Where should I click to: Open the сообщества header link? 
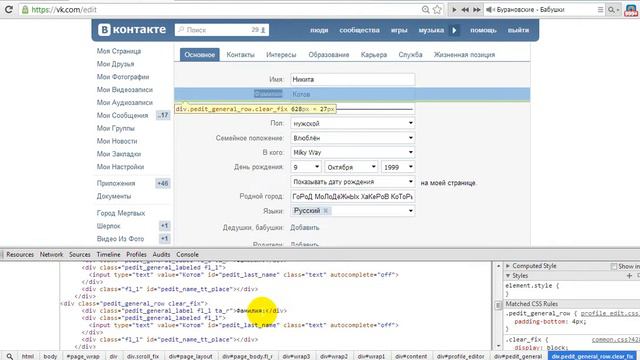coord(359,30)
